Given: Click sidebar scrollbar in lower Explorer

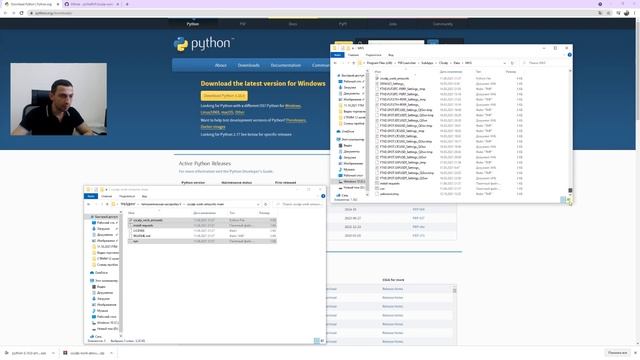Looking at the screenshot, I should tap(121, 273).
